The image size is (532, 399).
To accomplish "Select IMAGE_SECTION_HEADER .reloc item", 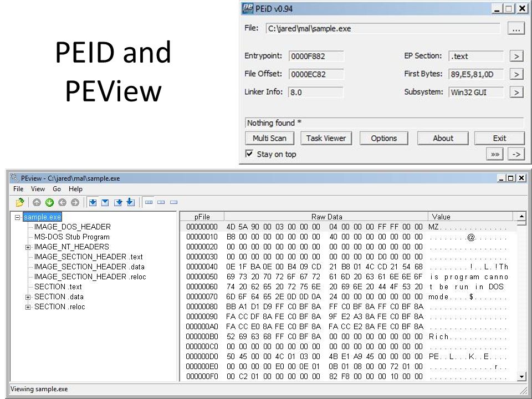I will (90, 277).
